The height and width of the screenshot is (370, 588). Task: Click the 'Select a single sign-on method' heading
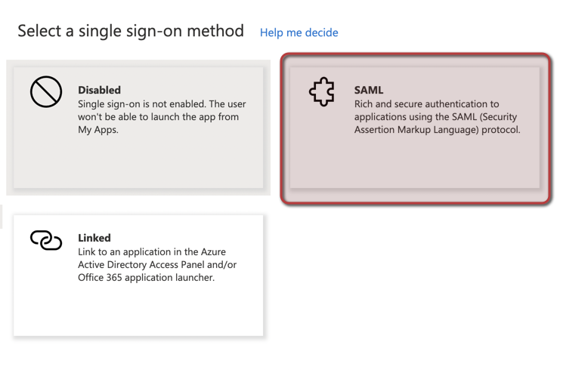coord(131,31)
